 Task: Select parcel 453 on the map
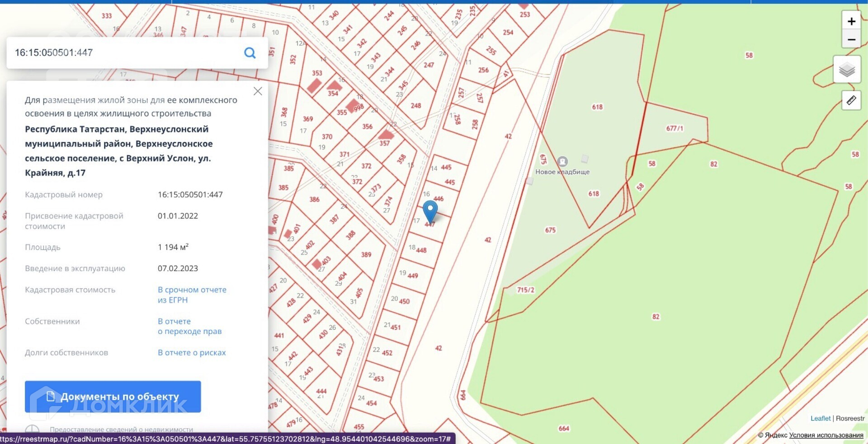click(x=379, y=379)
